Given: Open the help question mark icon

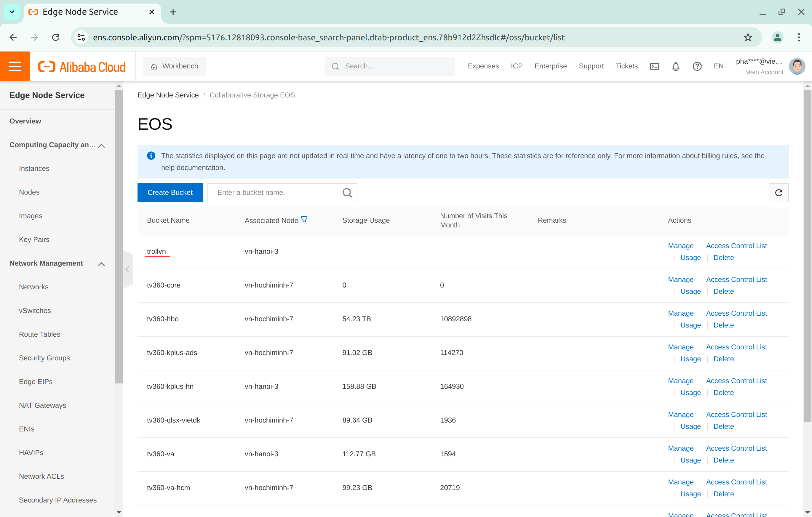Looking at the screenshot, I should 697,66.
